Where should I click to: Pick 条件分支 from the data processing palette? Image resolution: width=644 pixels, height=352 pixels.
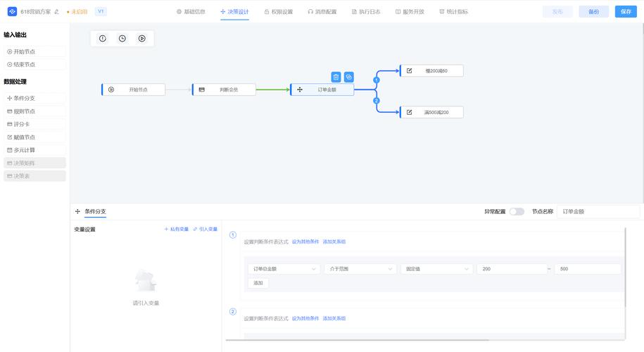click(x=34, y=98)
